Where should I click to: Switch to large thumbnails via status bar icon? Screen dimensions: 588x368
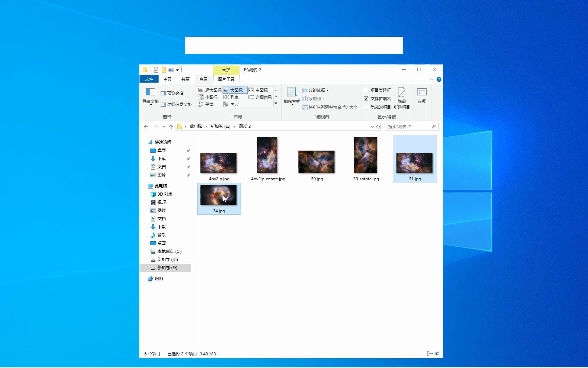pos(438,354)
